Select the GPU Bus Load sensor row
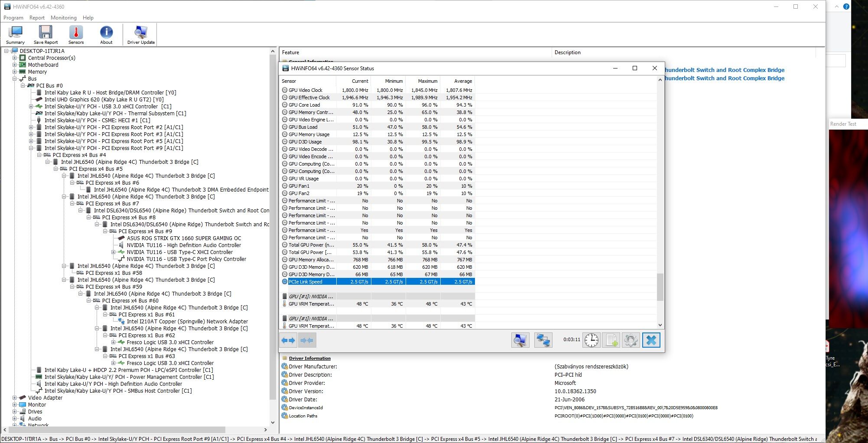Screen dimensions: 868x443 (377, 127)
